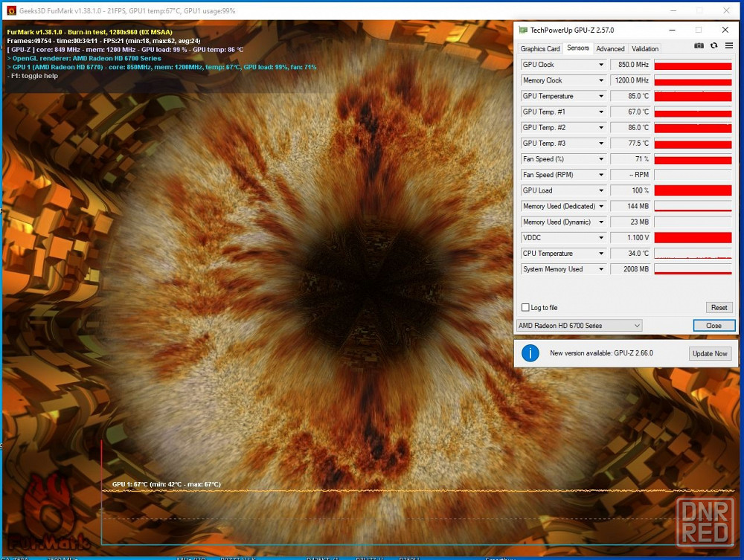The image size is (744, 560).
Task: Open the GPU Load sensor dropdown
Action: click(601, 190)
